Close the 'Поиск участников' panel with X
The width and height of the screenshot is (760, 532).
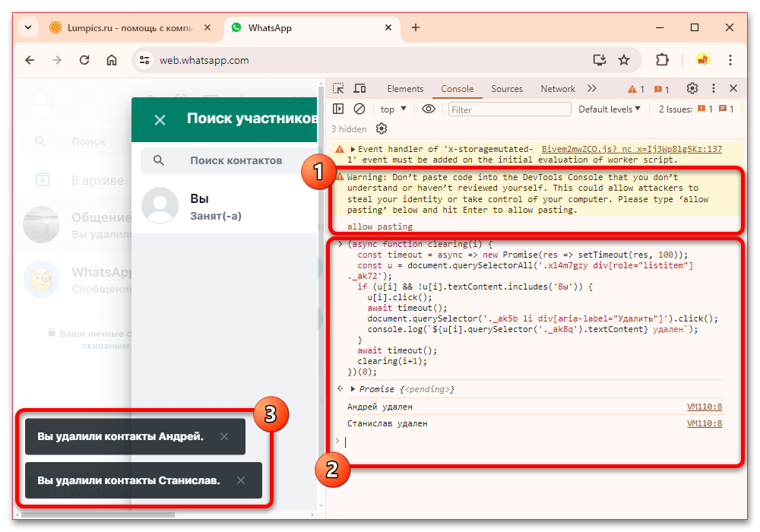160,119
